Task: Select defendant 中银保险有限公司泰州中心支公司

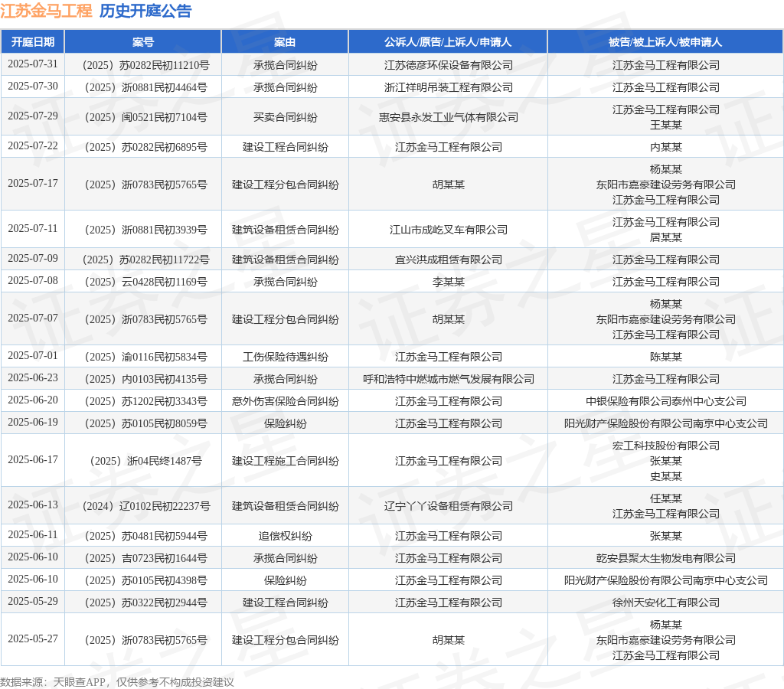Action: point(666,401)
